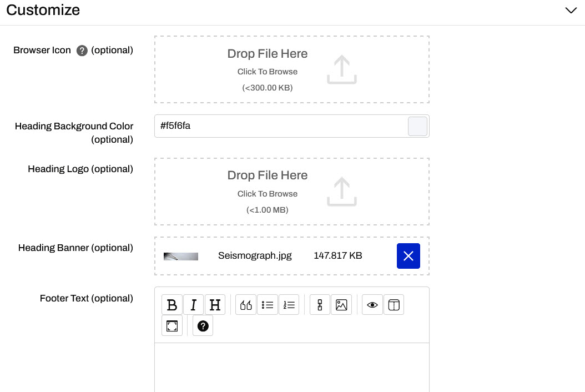The width and height of the screenshot is (585, 392).
Task: Insert an image in footer editor
Action: tap(341, 305)
